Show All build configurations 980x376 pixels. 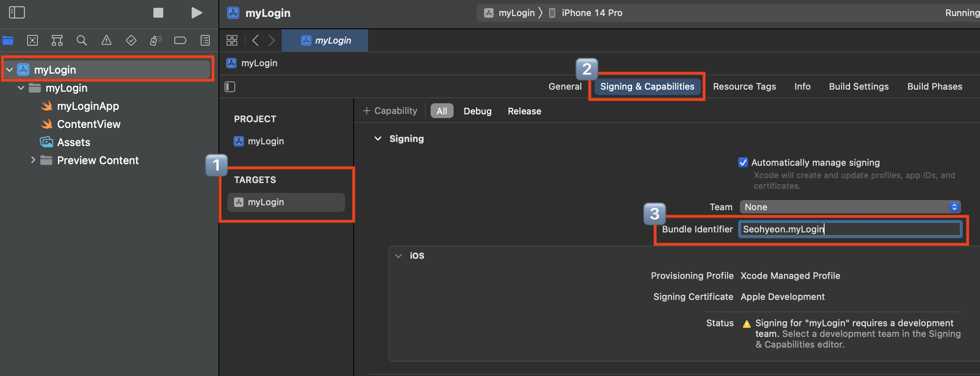tap(442, 111)
